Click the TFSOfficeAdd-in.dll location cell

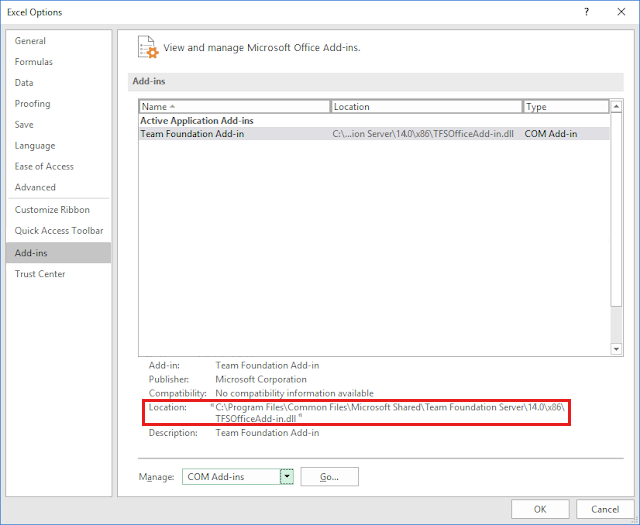pyautogui.click(x=423, y=134)
